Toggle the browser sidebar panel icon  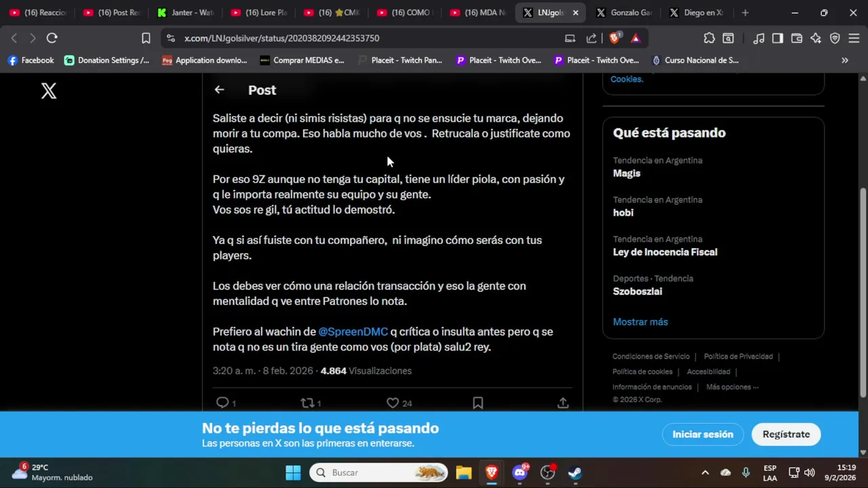(x=778, y=38)
